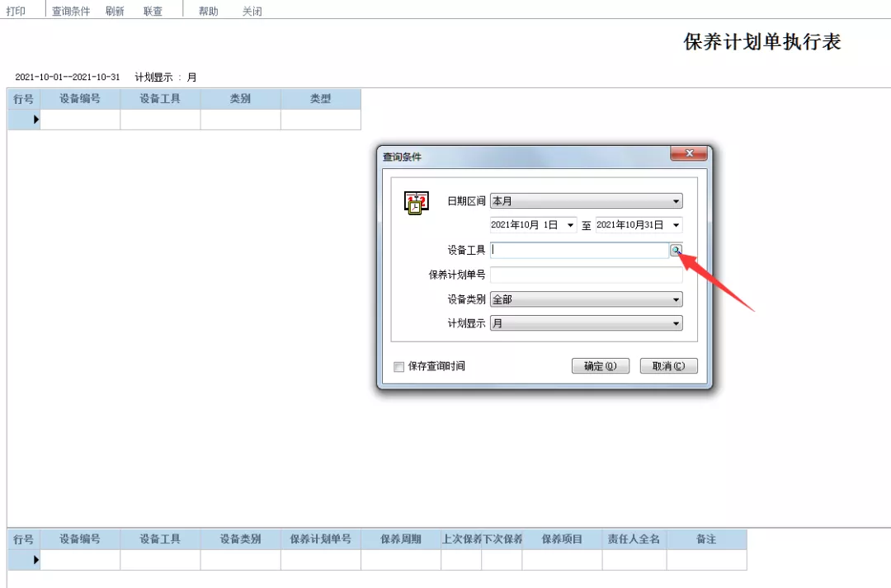Image resolution: width=891 pixels, height=588 pixels.
Task: Click lower table 行号 column header
Action: click(x=24, y=539)
